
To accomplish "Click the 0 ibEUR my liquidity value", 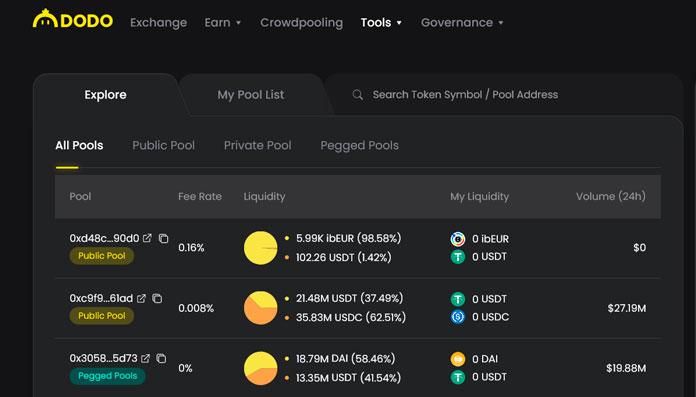I will [x=490, y=239].
